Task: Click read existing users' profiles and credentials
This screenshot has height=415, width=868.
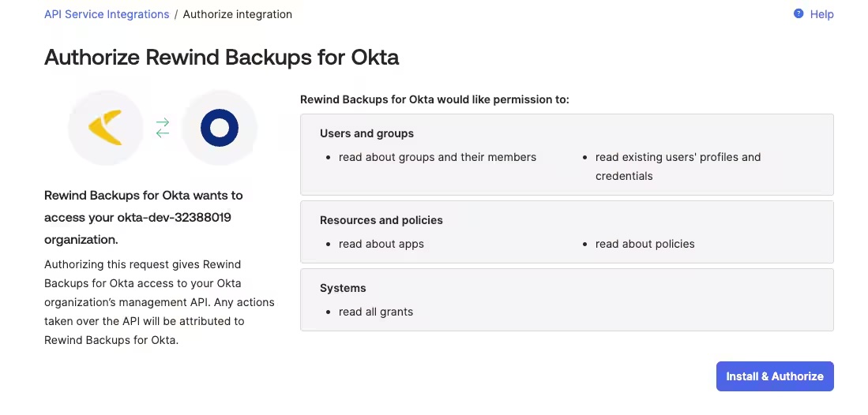Action: [x=678, y=166]
